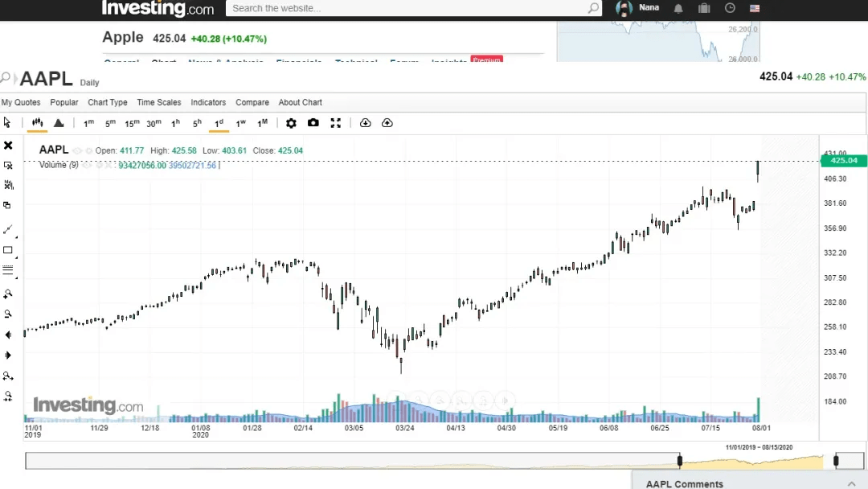Zoom in with magnifier plus icon
Screen dimensions: 868x489
click(x=8, y=294)
